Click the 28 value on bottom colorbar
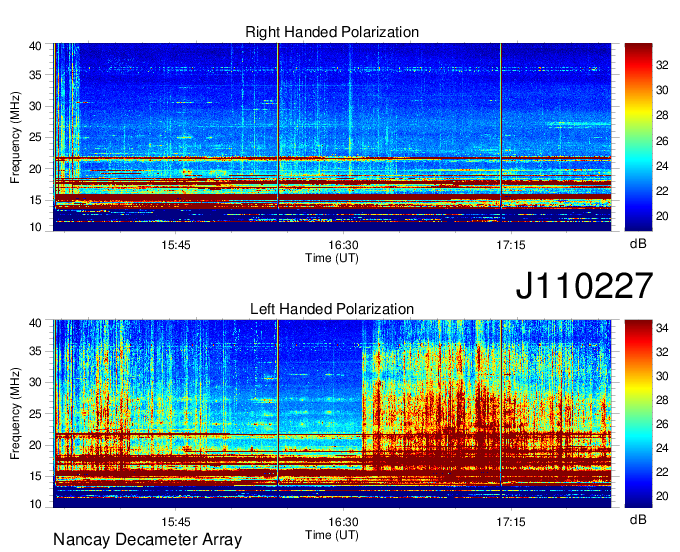The height and width of the screenshot is (552, 680). [662, 400]
